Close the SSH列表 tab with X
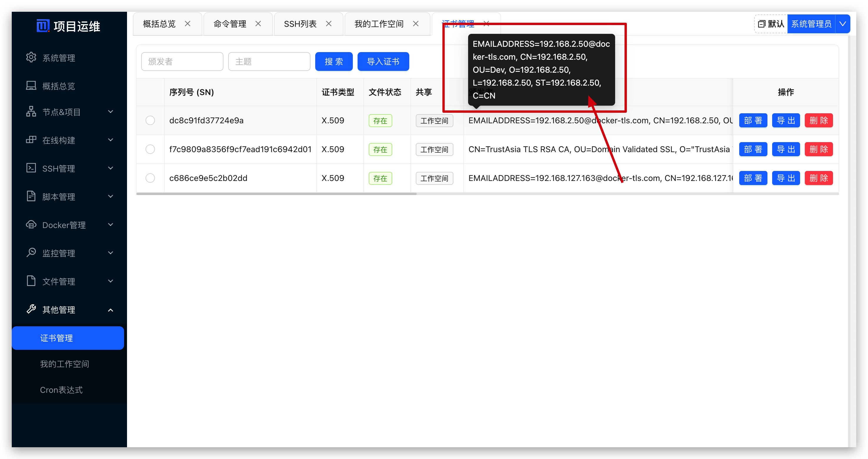This screenshot has height=459, width=868. (328, 24)
